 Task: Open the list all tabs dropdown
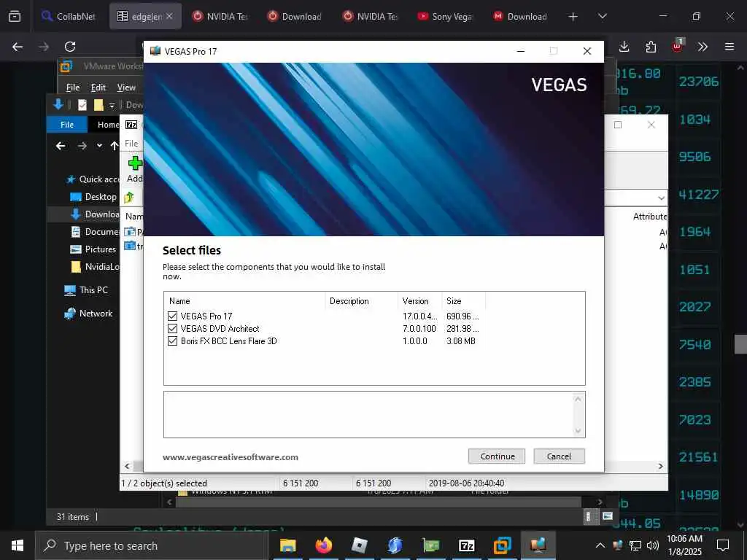(x=602, y=16)
